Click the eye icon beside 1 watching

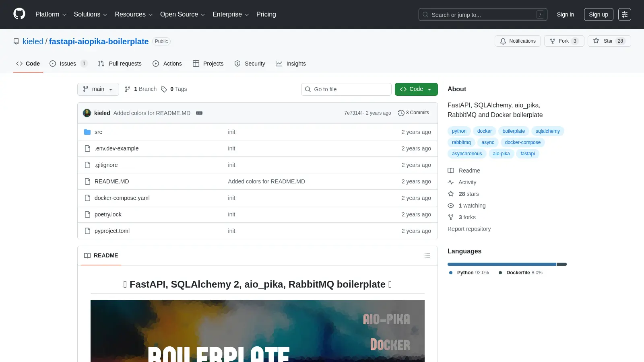(451, 206)
